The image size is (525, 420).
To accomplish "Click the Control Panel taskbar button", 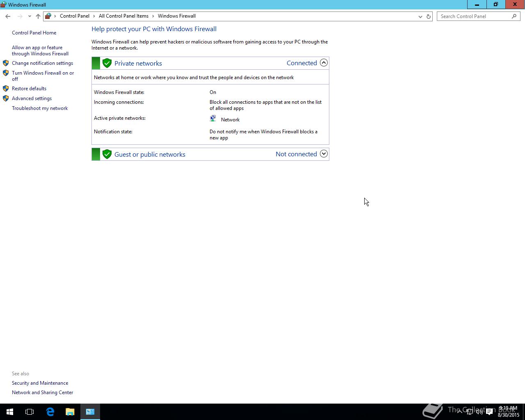I will click(90, 412).
